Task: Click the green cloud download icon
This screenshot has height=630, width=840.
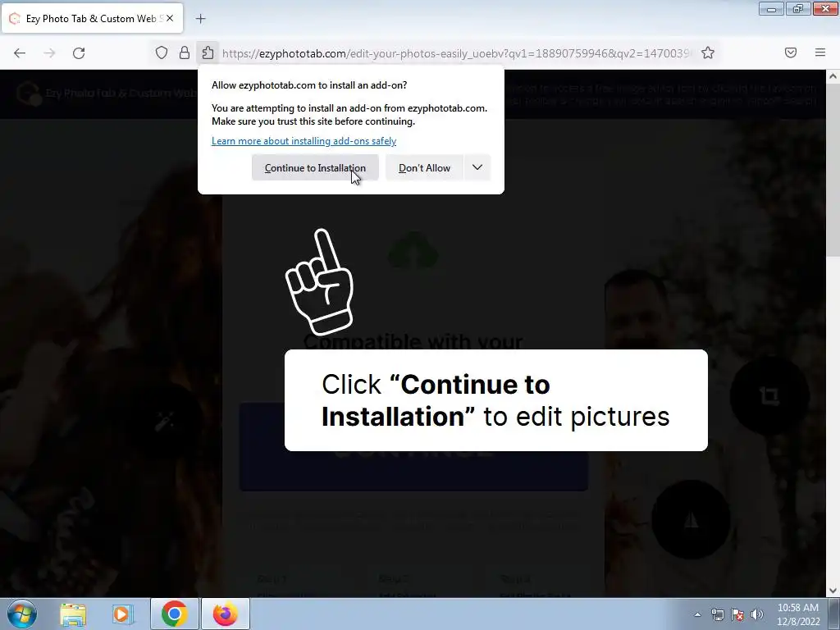Action: pyautogui.click(x=413, y=250)
